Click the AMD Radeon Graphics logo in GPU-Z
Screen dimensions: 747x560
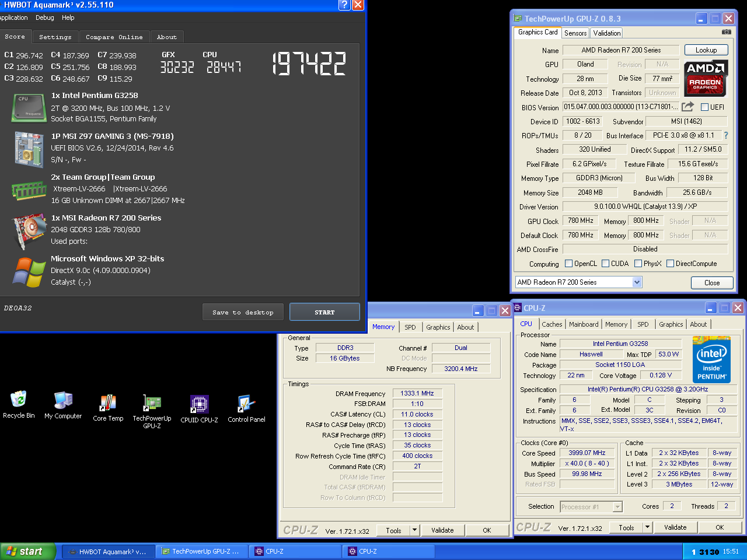(705, 77)
